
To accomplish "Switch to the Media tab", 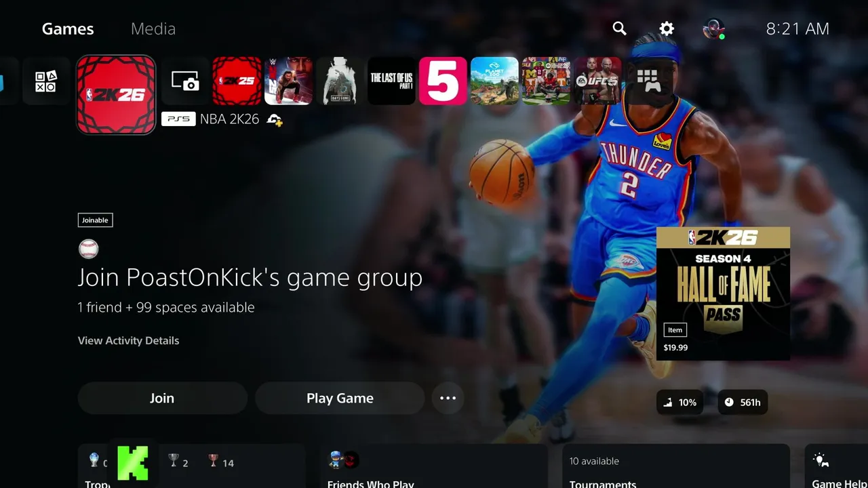I will [153, 28].
